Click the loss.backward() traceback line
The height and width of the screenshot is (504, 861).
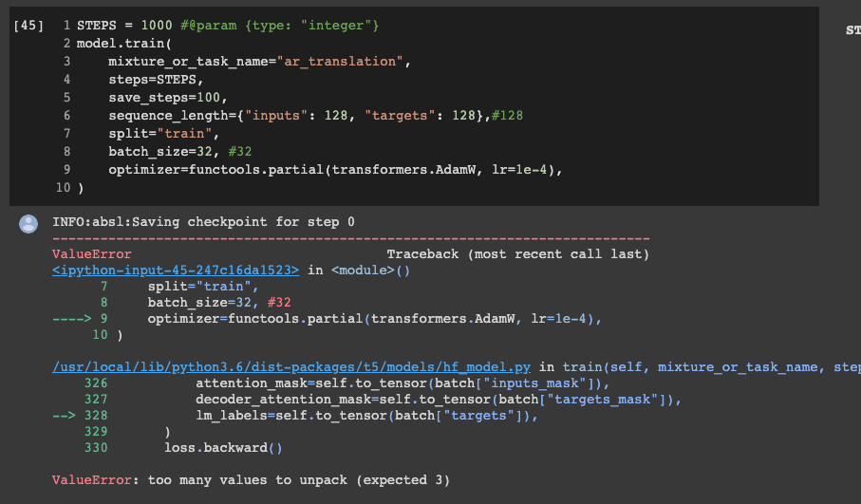[223, 448]
